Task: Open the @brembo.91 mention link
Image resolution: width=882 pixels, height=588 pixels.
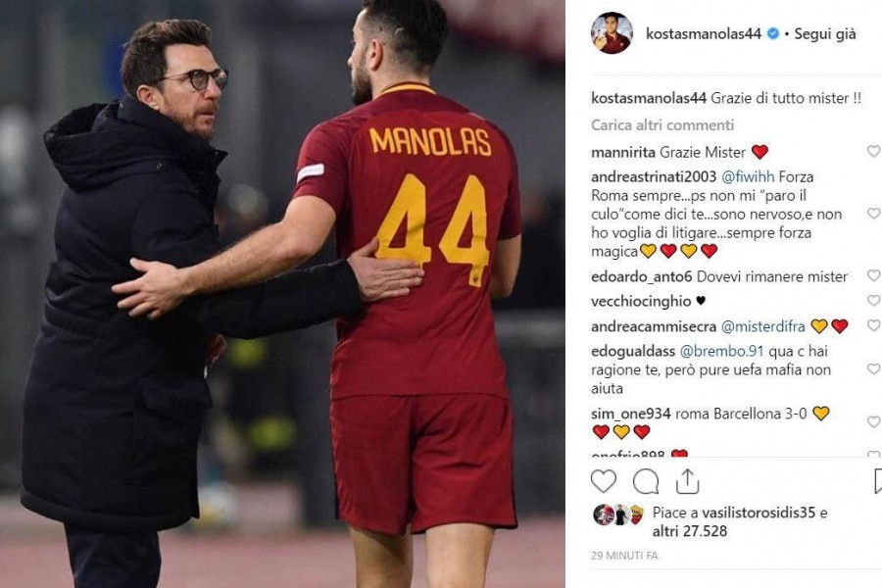Action: [x=721, y=351]
